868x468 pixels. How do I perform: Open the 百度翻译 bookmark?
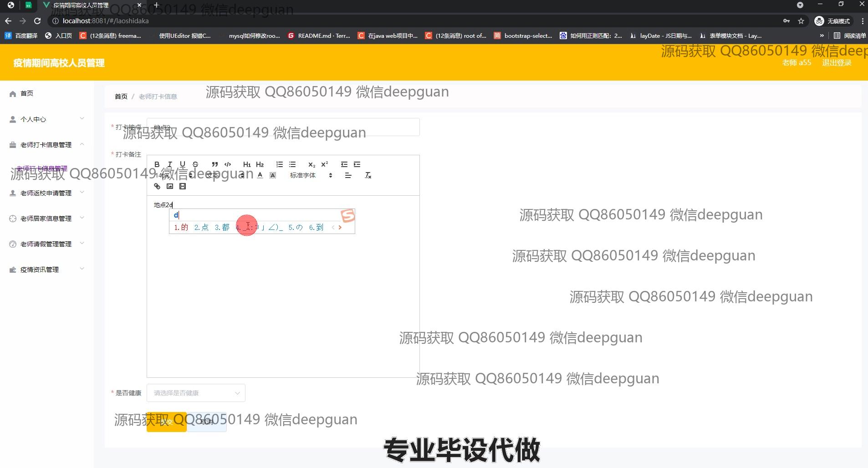21,36
